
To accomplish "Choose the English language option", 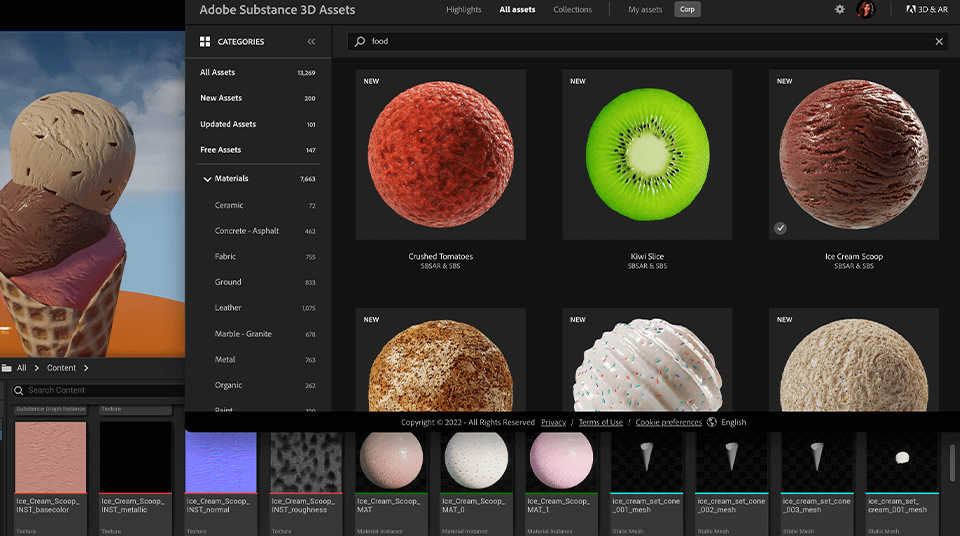I will point(733,422).
